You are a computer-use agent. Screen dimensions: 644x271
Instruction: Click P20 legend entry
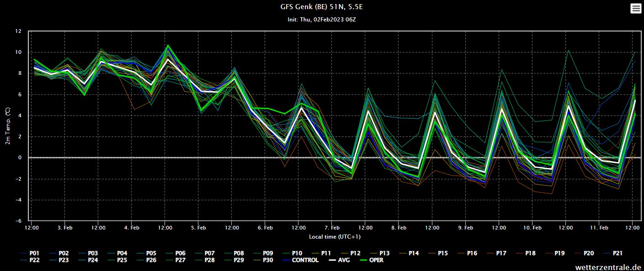point(584,253)
